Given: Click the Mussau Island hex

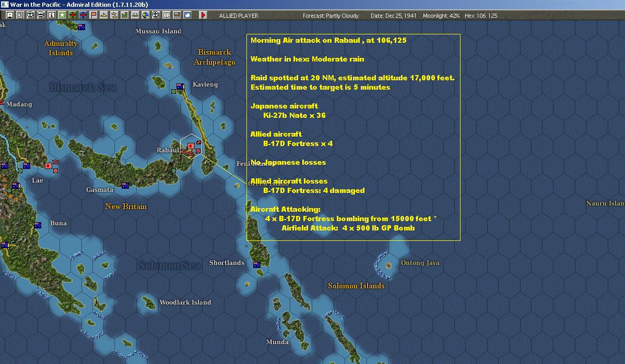Looking at the screenshot, I should pos(158,46).
